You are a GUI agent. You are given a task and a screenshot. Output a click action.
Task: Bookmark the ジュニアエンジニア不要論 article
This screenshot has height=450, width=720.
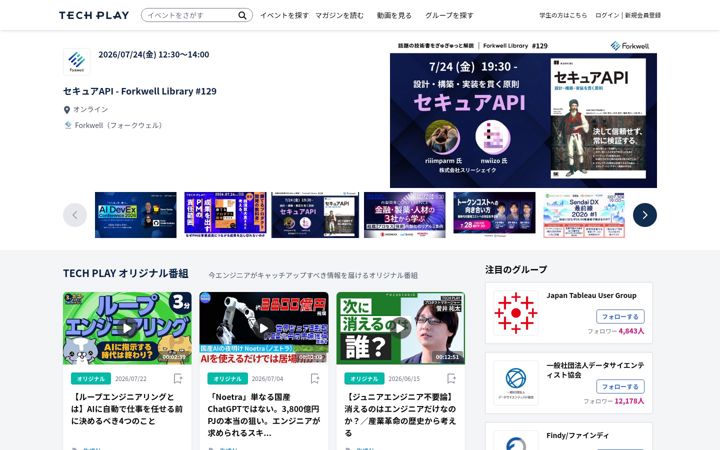coord(451,378)
